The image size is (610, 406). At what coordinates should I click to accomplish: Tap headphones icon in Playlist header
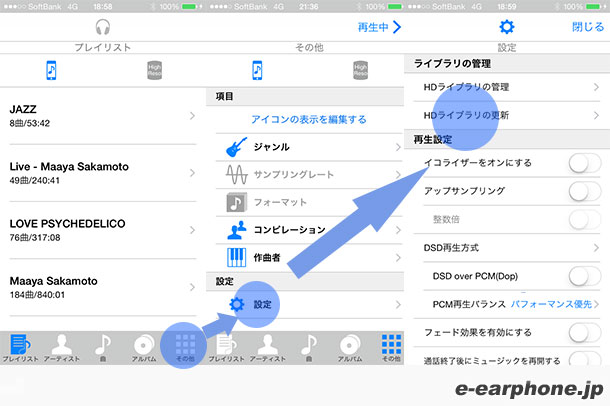(x=103, y=27)
